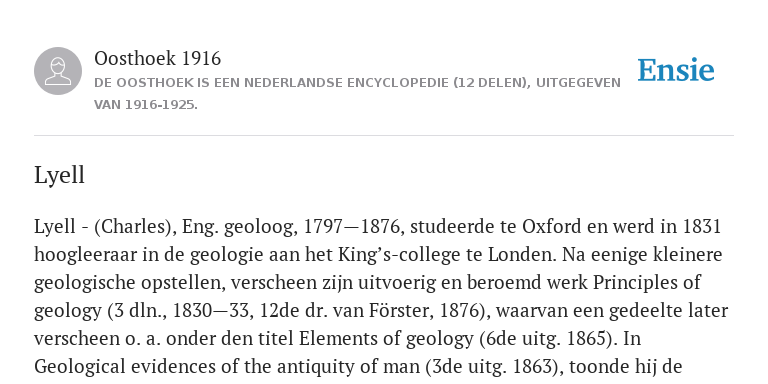Click the 'VAN 1916-1925.' subtitle line
Screen dimensions: 768x384
click(146, 105)
